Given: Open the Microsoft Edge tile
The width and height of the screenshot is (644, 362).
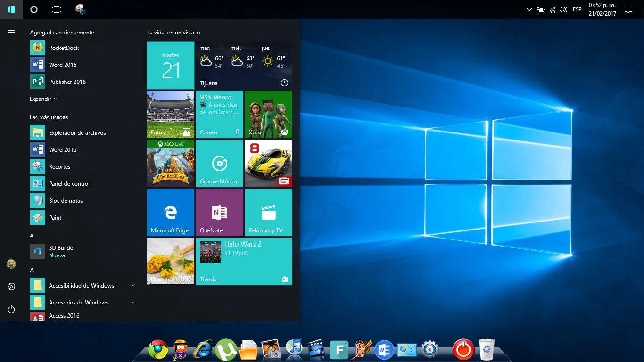Looking at the screenshot, I should 171,213.
